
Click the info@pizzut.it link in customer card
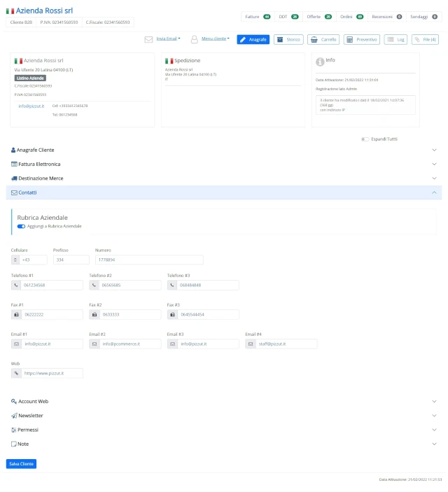(x=31, y=106)
